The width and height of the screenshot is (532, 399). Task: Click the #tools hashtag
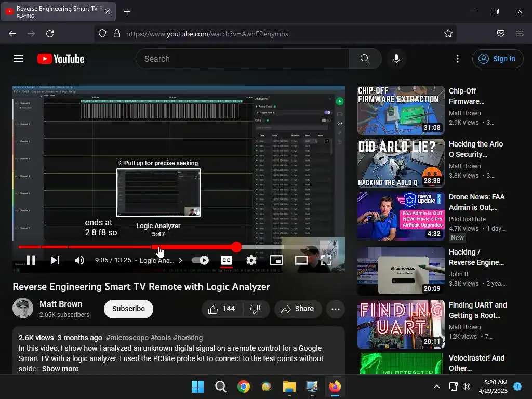click(161, 338)
